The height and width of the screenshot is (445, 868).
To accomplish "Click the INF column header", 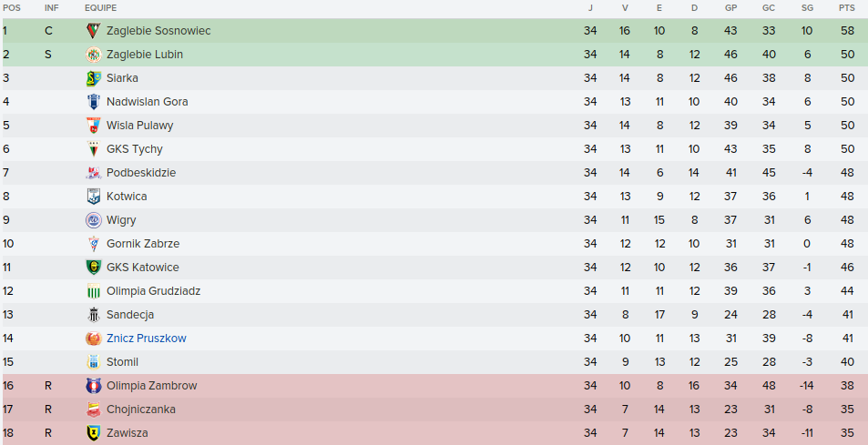I will 51,8.
